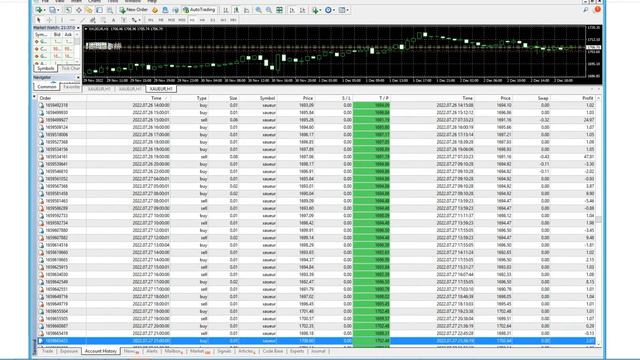Expand the new chart dropdown arrow
640x360 pixels.
coord(44,10)
